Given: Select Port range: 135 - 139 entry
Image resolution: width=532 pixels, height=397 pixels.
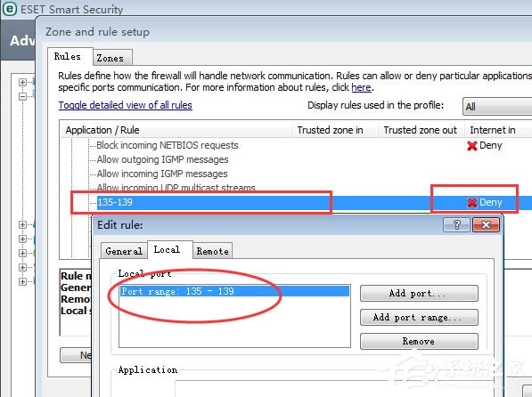Looking at the screenshot, I should tap(234, 291).
